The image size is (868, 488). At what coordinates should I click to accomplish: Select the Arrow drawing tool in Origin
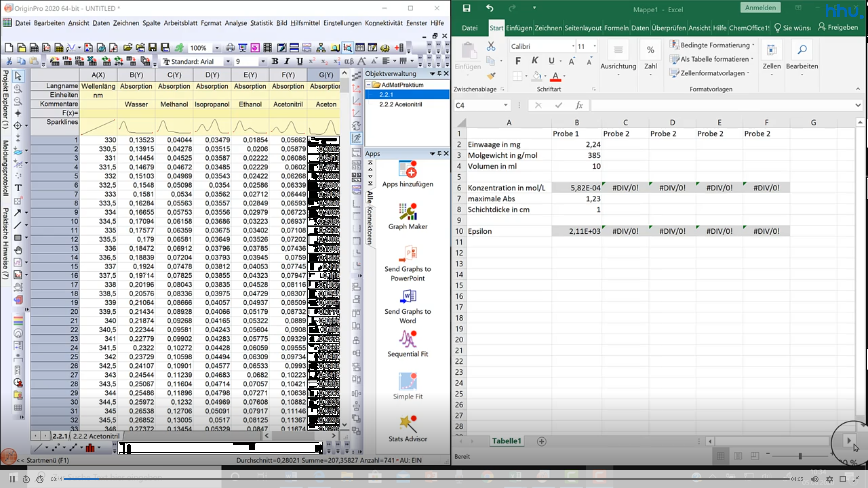[x=18, y=213]
